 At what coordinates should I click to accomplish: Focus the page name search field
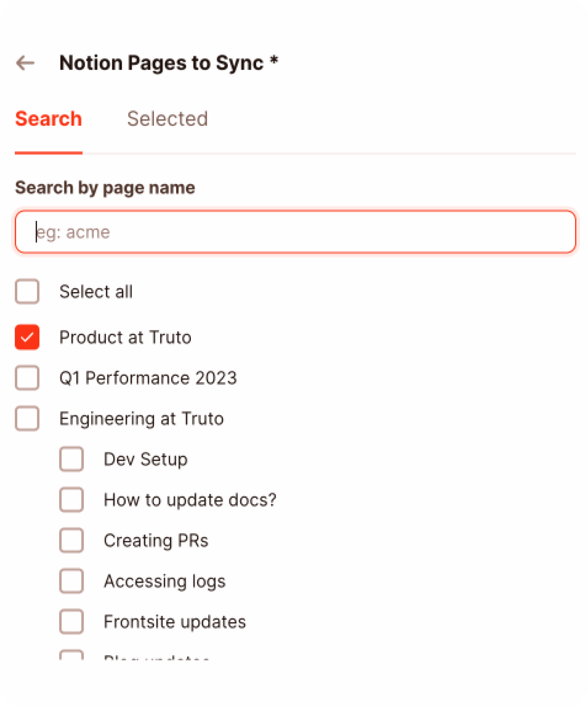(295, 232)
